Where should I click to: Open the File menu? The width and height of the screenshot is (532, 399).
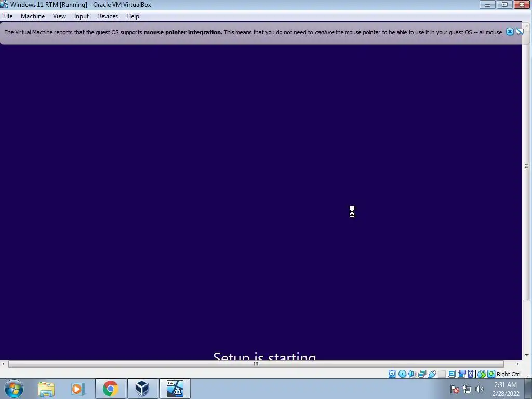(x=8, y=16)
